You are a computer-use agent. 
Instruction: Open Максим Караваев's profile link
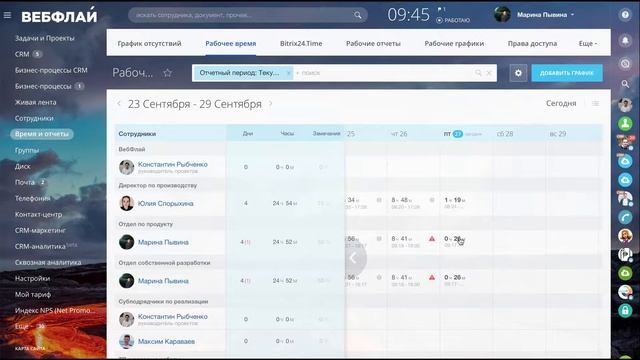point(166,341)
